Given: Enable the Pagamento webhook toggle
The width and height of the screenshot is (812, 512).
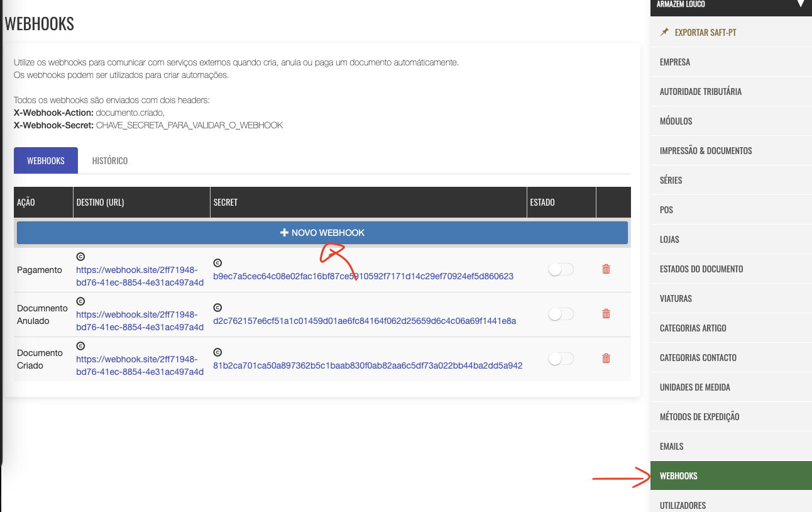Looking at the screenshot, I should point(560,269).
